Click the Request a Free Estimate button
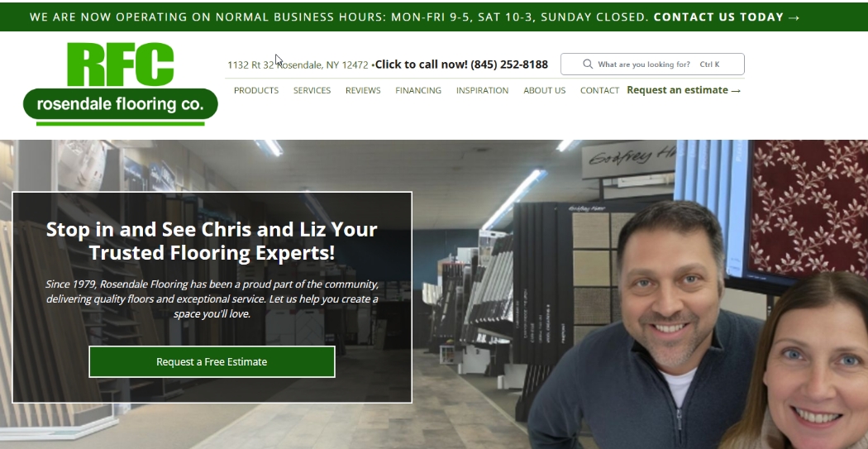This screenshot has width=868, height=449. [212, 361]
